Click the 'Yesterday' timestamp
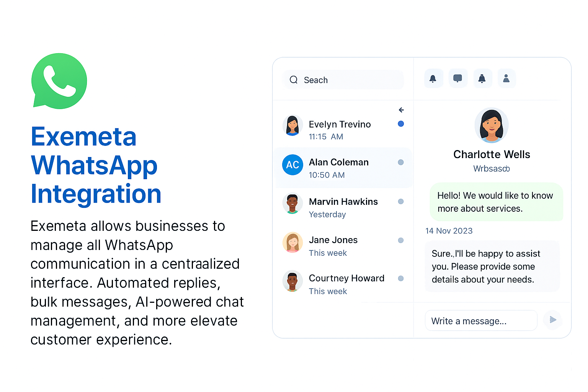This screenshot has width=588, height=392. pos(327,214)
